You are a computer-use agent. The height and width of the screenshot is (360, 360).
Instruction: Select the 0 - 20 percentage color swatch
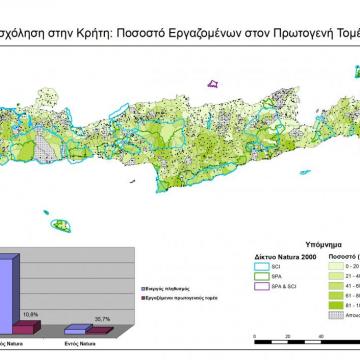pos(336,266)
